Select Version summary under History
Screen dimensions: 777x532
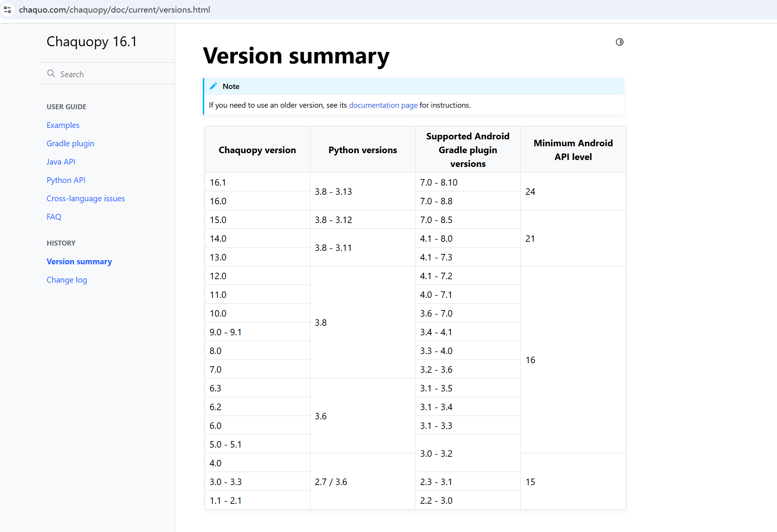tap(79, 261)
